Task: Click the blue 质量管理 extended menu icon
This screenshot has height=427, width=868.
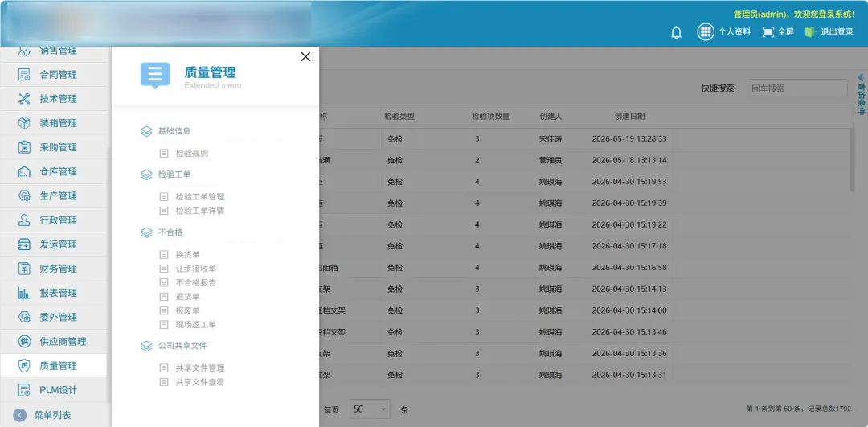Action: (x=155, y=76)
